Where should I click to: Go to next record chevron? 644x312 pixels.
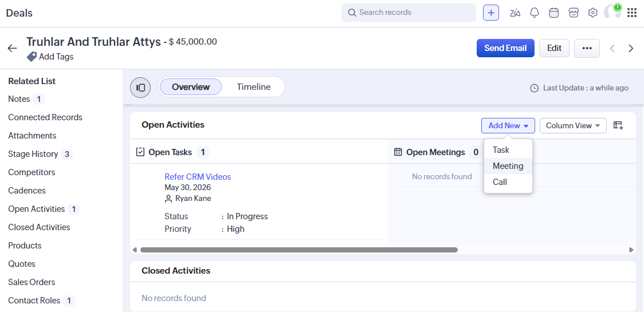[631, 49]
